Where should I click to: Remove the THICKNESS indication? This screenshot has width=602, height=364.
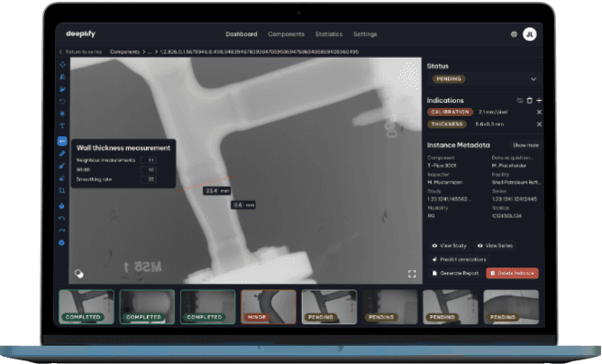pyautogui.click(x=539, y=124)
